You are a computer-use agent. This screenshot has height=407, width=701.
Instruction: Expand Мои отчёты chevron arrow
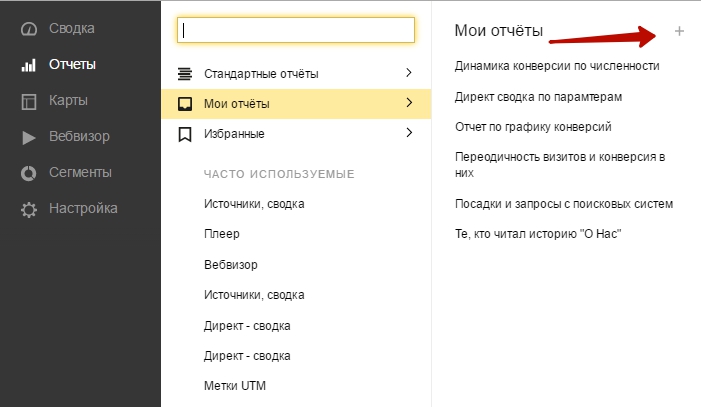(x=409, y=103)
